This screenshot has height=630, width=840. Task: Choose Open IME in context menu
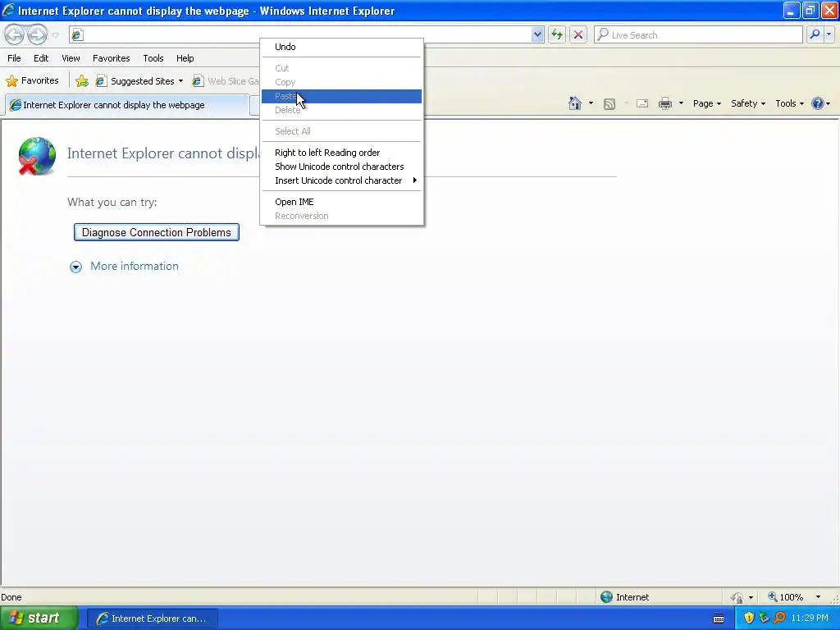(342, 202)
